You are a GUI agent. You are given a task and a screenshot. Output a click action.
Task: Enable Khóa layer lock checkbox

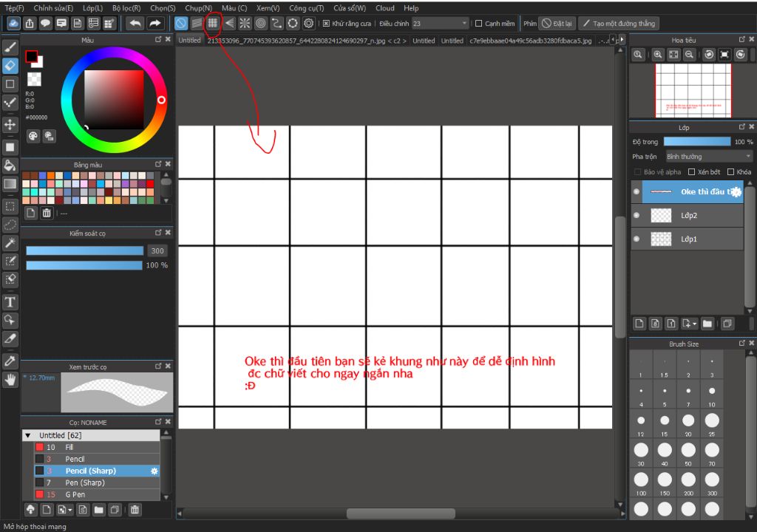pyautogui.click(x=730, y=172)
